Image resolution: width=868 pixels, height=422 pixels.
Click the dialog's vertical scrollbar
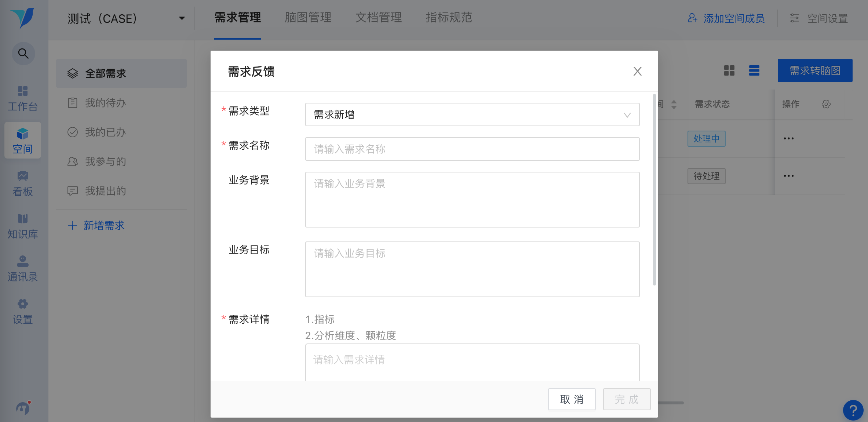(654, 189)
